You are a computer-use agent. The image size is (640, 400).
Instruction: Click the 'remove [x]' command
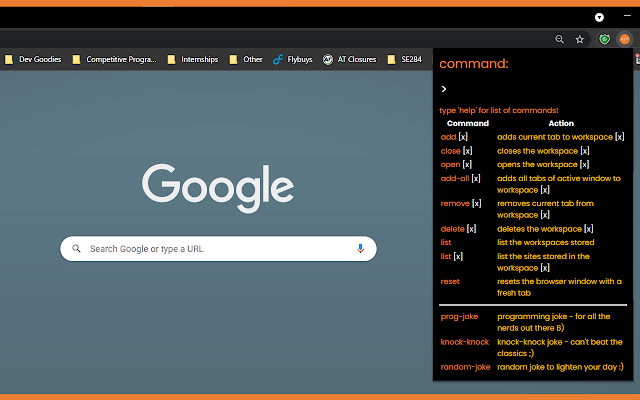click(461, 203)
